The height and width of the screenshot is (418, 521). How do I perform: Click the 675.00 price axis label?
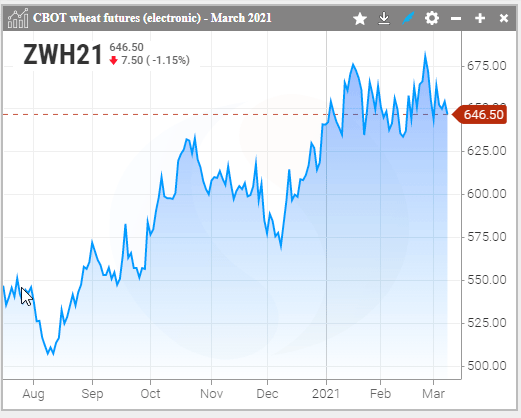click(x=487, y=66)
